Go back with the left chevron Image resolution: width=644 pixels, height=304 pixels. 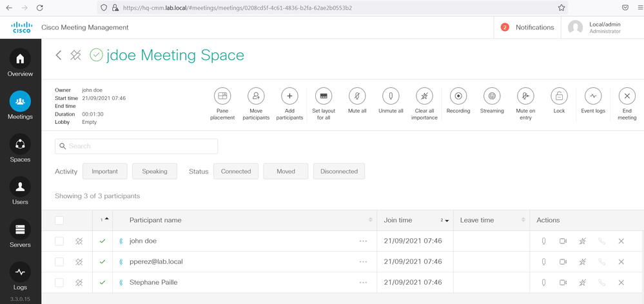coord(59,55)
